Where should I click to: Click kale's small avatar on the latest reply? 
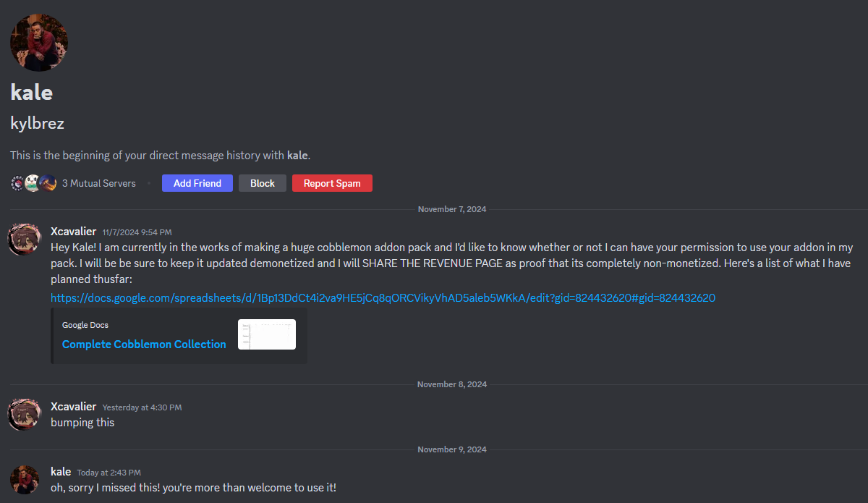tap(24, 480)
